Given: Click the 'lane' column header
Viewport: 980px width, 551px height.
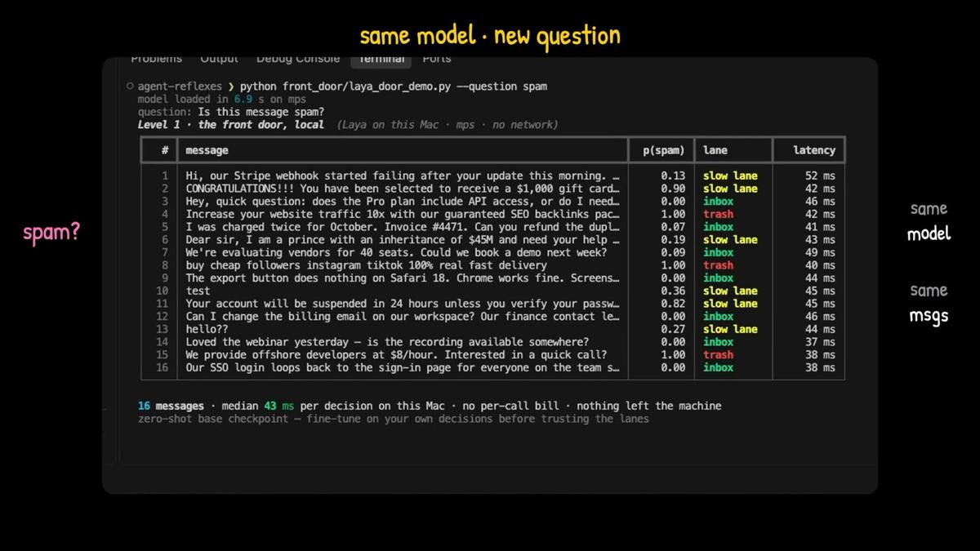Looking at the screenshot, I should click(x=715, y=150).
